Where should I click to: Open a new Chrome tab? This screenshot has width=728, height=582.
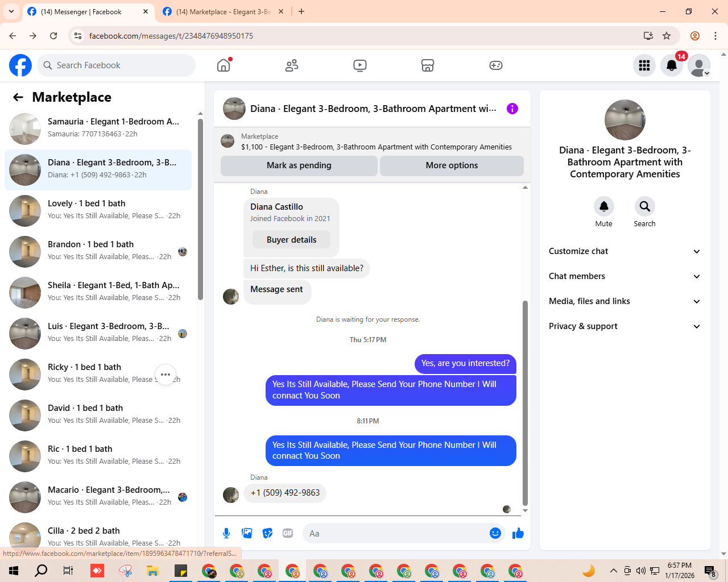click(301, 11)
